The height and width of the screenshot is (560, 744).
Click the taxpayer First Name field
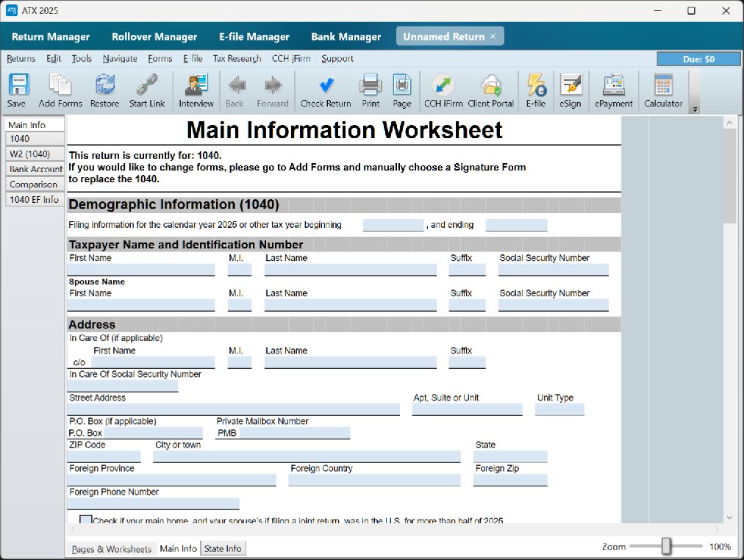tap(141, 270)
